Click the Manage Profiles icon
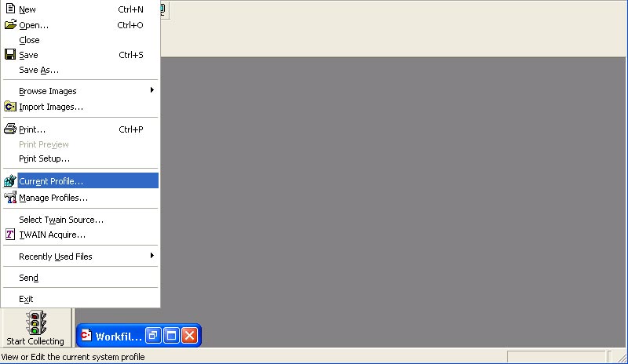The height and width of the screenshot is (364, 628). (x=10, y=198)
